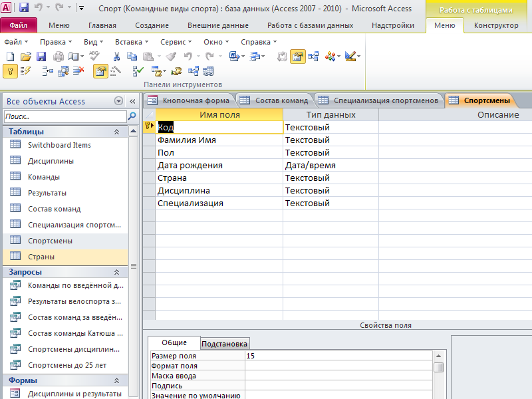Click the Insert Rows icon
The image size is (532, 399).
(47, 71)
